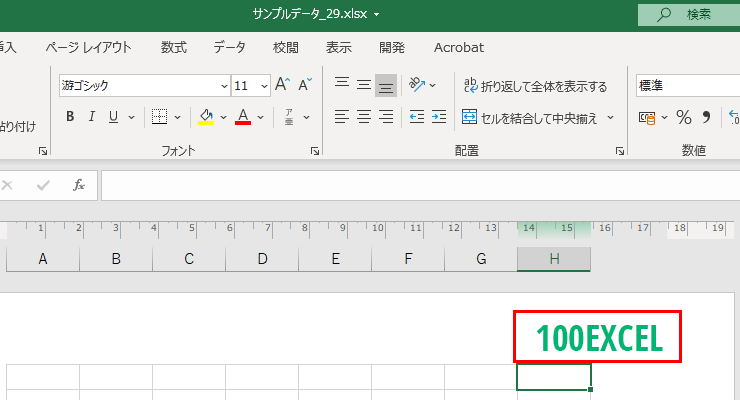Switch to 校閲 tab
Screen dimensions: 740x400
286,48
